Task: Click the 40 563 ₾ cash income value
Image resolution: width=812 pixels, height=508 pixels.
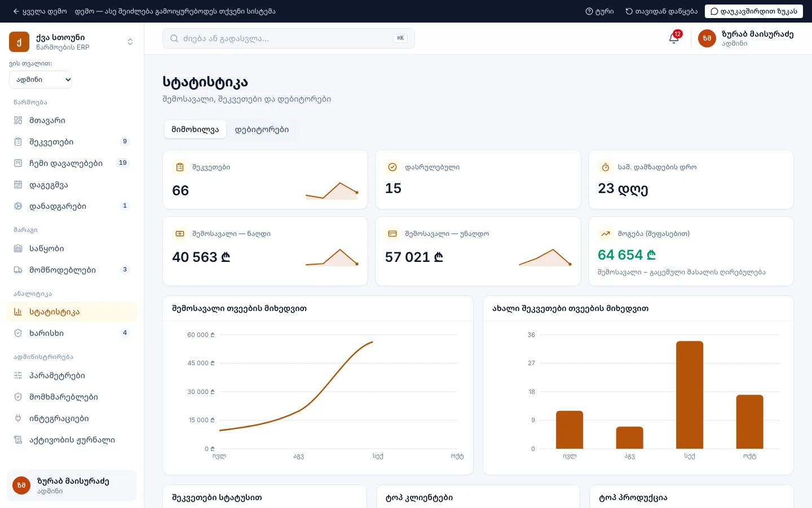Action: tap(201, 257)
